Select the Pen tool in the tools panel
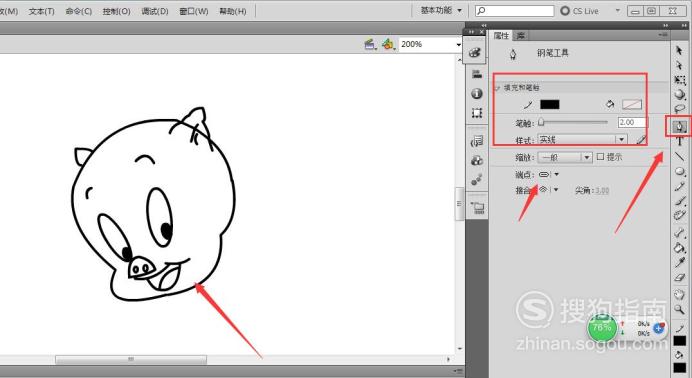This screenshot has width=692, height=378. [680, 127]
